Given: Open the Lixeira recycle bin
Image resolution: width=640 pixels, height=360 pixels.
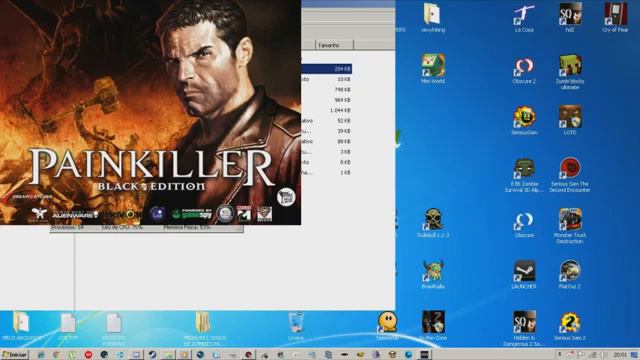Looking at the screenshot, I should [296, 326].
